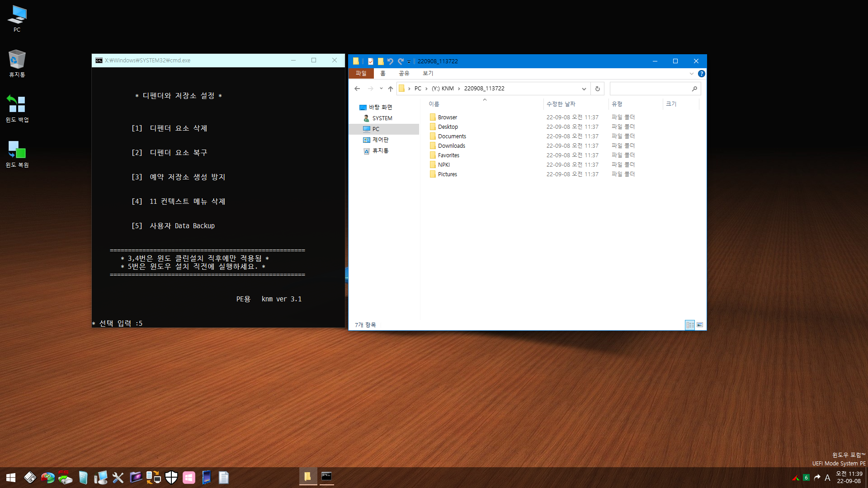Viewport: 868px width, 488px height.
Task: Expand the chevron after PC in breadcrumb
Action: [x=426, y=89]
